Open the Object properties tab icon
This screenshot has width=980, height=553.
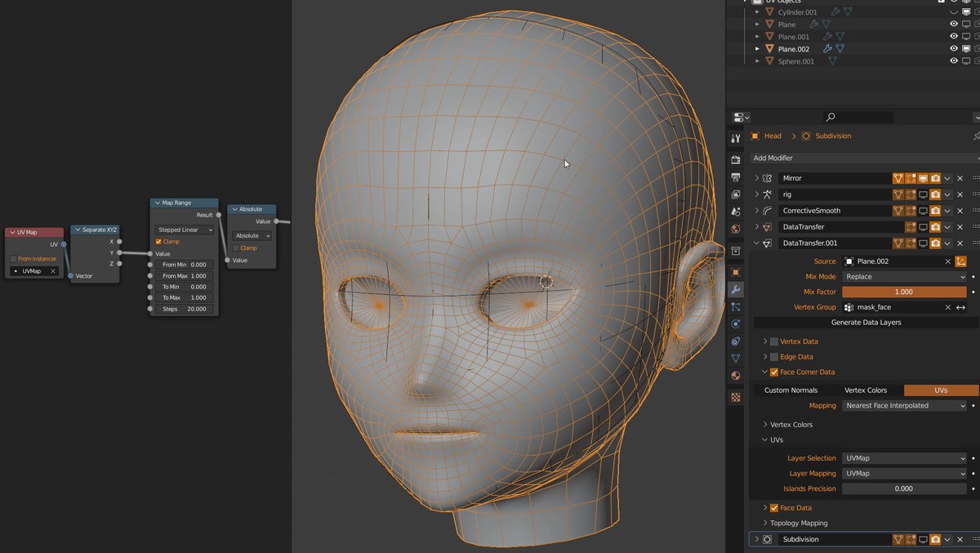(x=736, y=272)
